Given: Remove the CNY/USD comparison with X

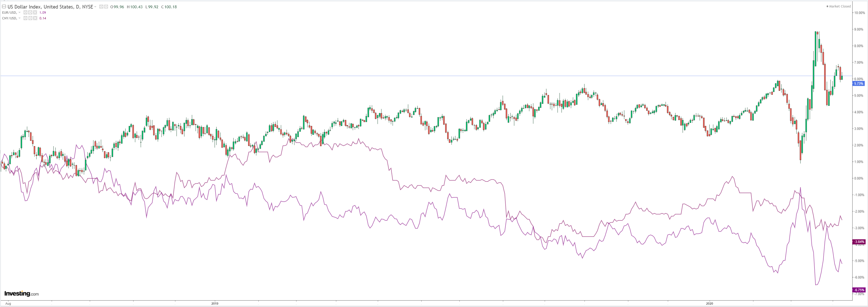Looking at the screenshot, I should tap(35, 18).
